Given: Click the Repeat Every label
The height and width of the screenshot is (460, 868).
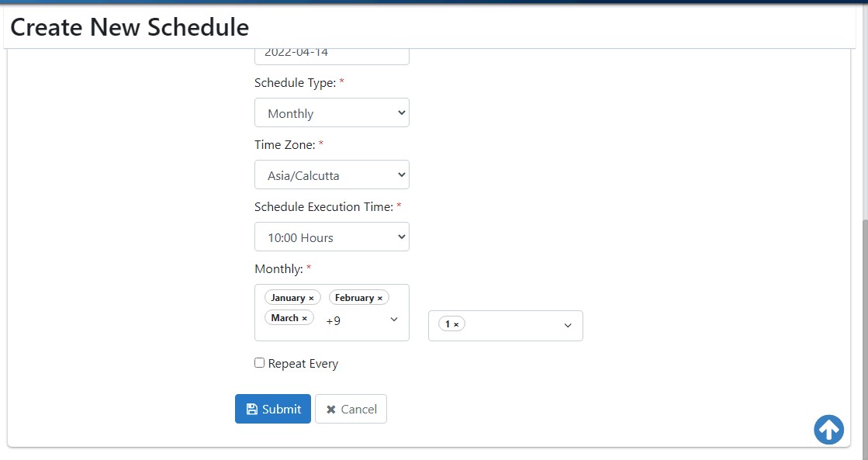Looking at the screenshot, I should pyautogui.click(x=303, y=364).
